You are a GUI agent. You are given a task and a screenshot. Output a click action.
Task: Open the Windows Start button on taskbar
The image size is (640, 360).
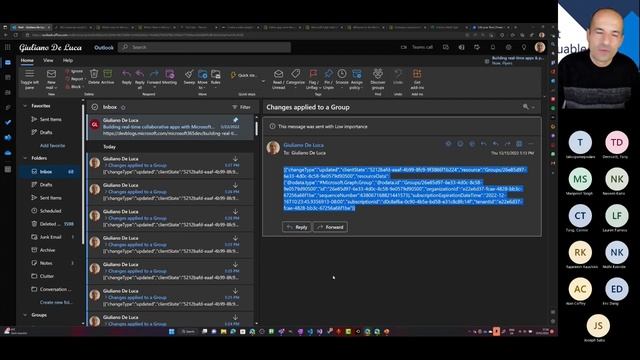pos(171,331)
